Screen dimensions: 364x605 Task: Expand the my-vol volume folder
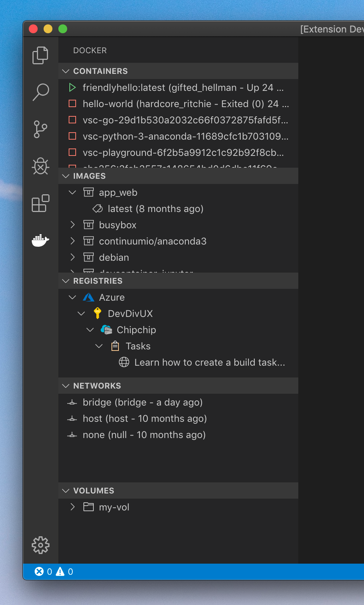click(x=72, y=507)
